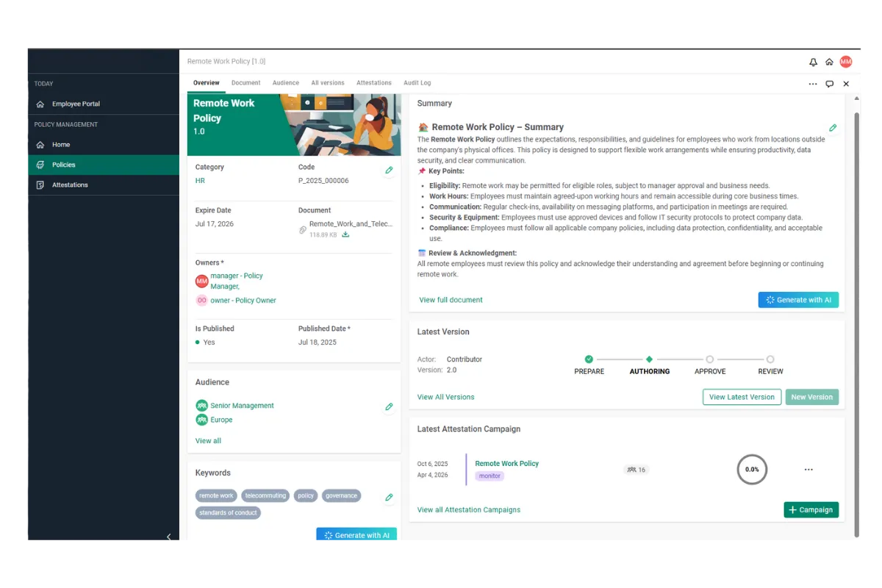
Task: Click the 0.0% completion progress circle
Action: coord(752,469)
